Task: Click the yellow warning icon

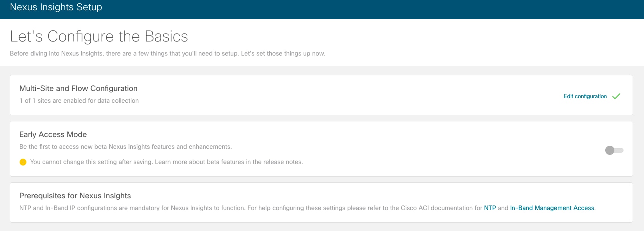Action: (x=23, y=162)
